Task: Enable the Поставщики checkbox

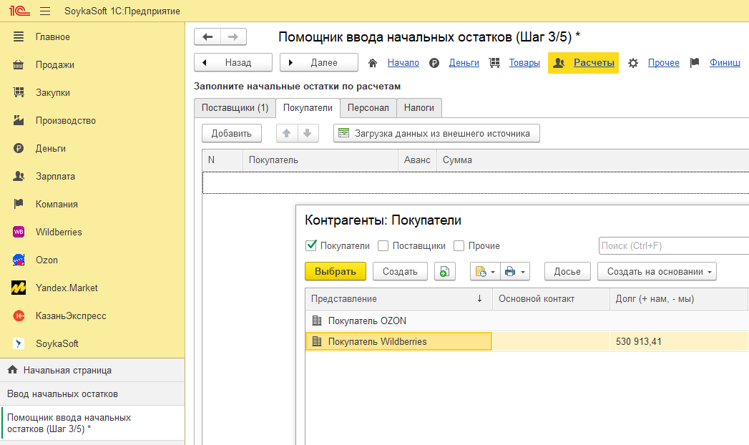Action: [383, 246]
